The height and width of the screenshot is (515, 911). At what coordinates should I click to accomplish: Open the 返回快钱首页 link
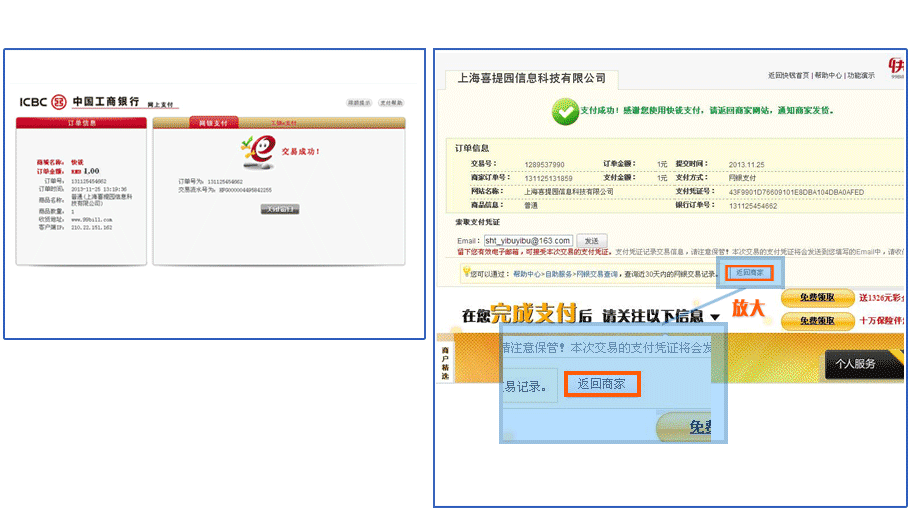click(x=788, y=75)
